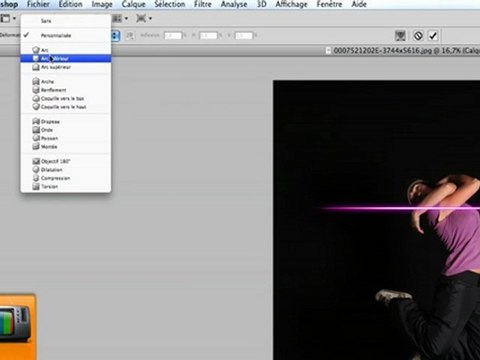480x360 pixels.
Task: Open the Analyse menu
Action: click(x=234, y=4)
